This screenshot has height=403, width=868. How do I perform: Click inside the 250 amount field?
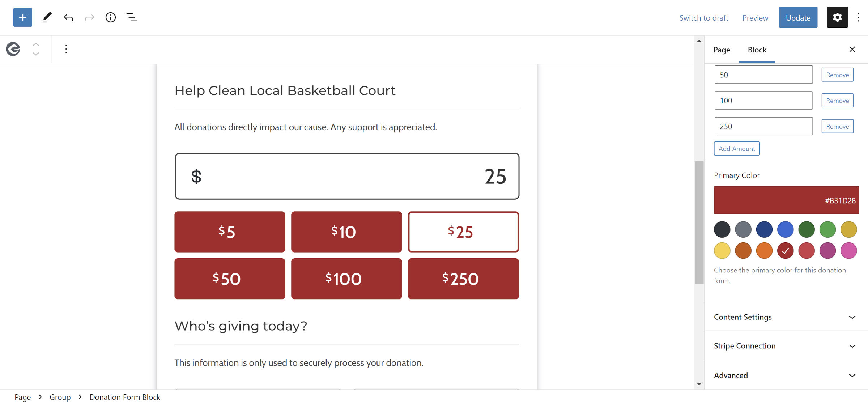coord(763,126)
